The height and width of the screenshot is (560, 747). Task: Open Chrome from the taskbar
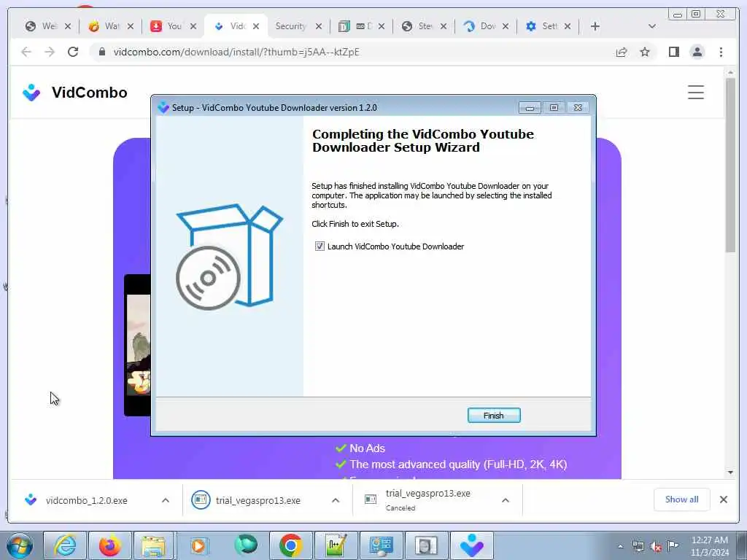click(290, 545)
